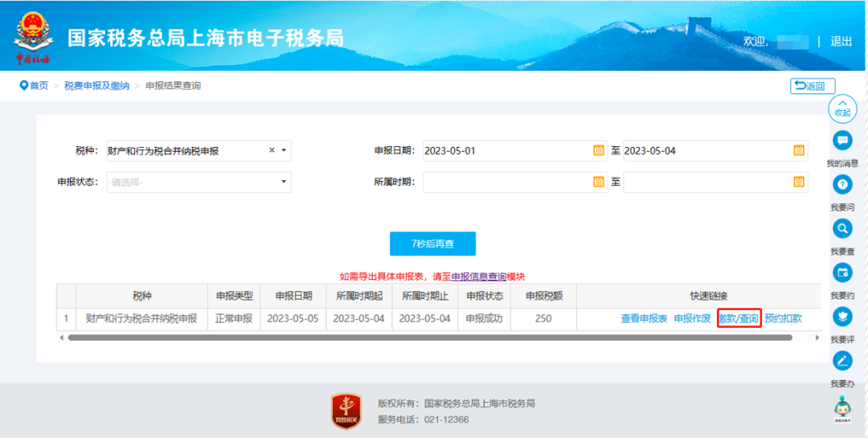The width and height of the screenshot is (868, 438).
Task: Clear the selected 税种 with the x
Action: click(272, 150)
